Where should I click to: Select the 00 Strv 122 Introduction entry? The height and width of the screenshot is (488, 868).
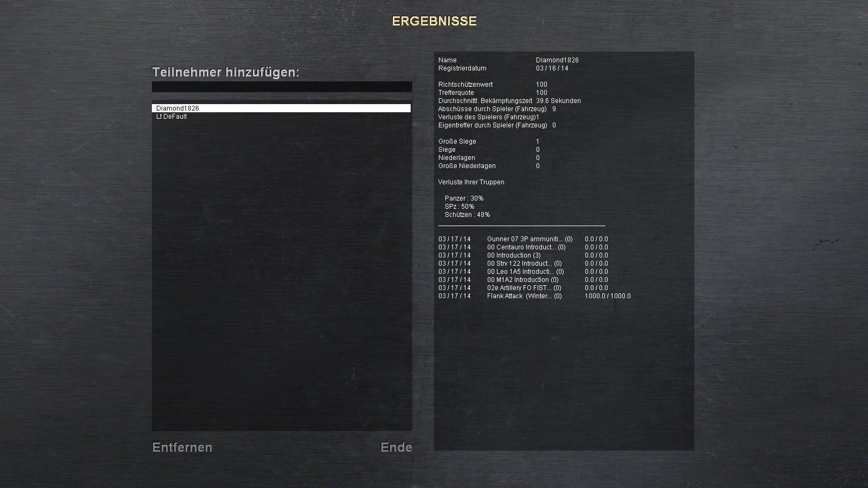tap(524, 264)
